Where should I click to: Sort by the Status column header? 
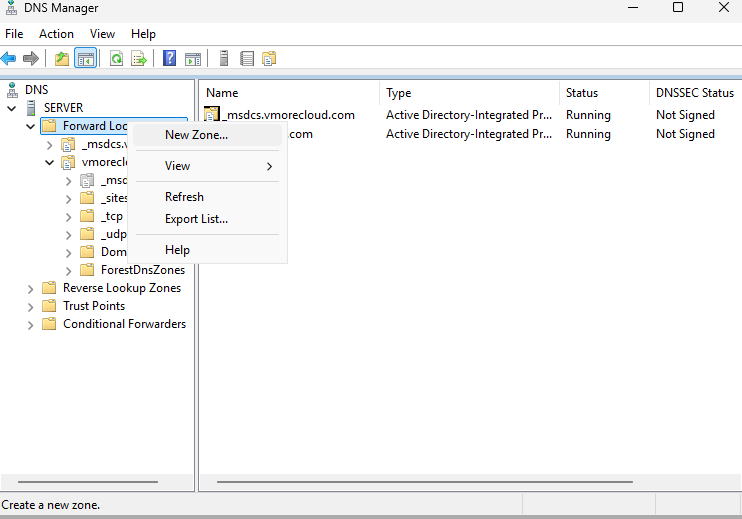pos(604,93)
